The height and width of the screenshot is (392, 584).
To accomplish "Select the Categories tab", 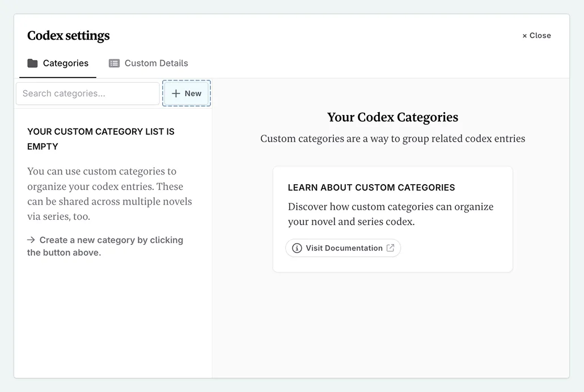I will [x=58, y=63].
